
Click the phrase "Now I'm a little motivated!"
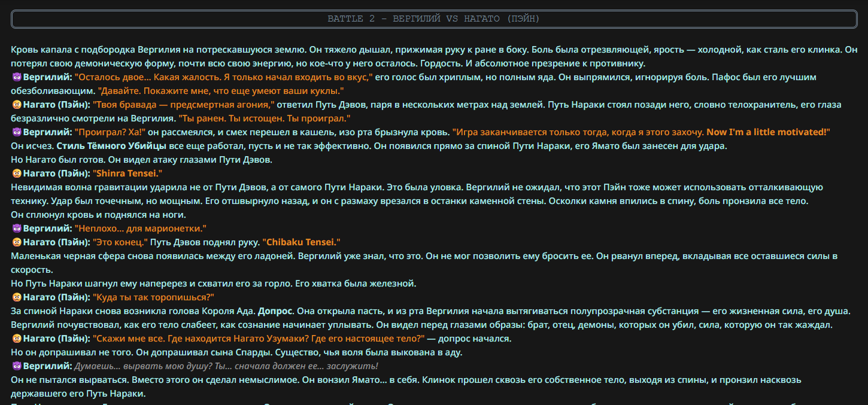point(768,132)
